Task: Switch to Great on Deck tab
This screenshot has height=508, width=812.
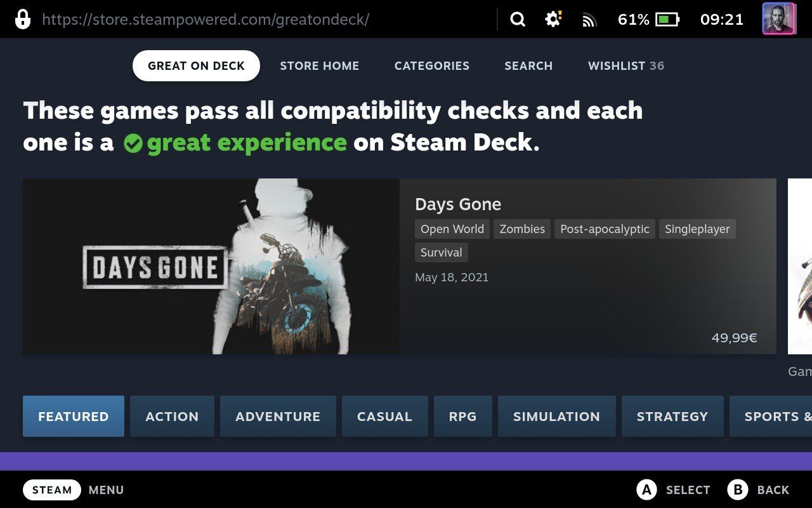Action: pyautogui.click(x=196, y=66)
